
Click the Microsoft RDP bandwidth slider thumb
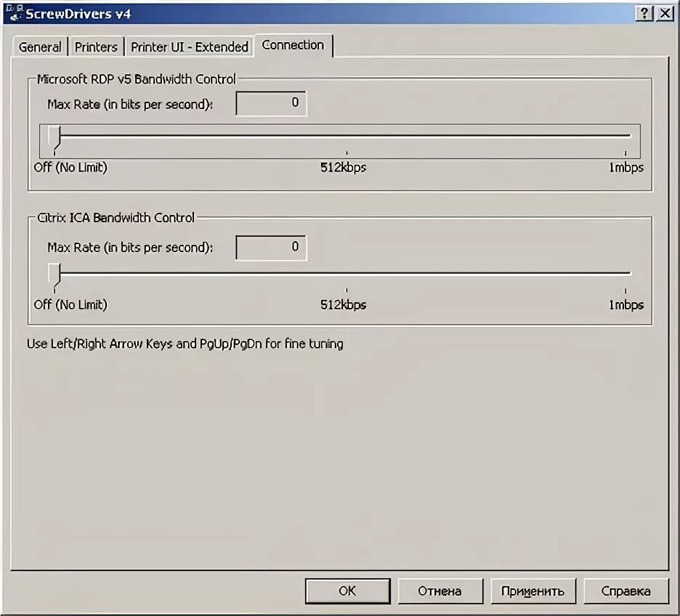54,138
